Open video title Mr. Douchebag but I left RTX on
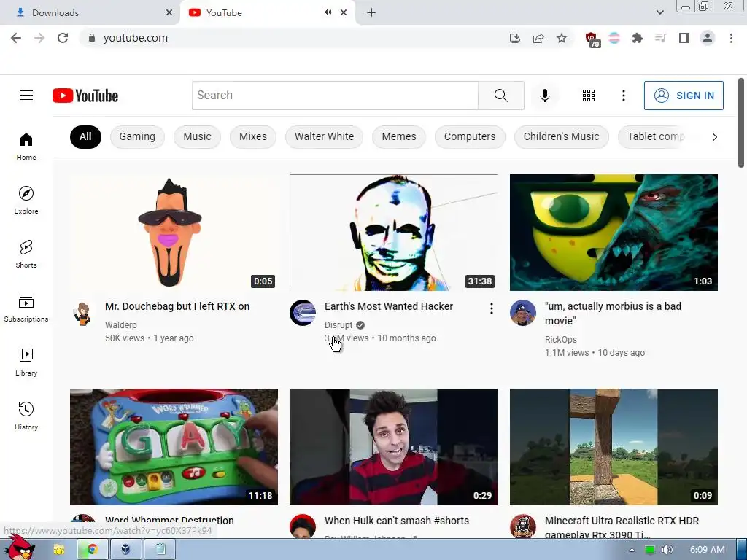 click(x=177, y=306)
